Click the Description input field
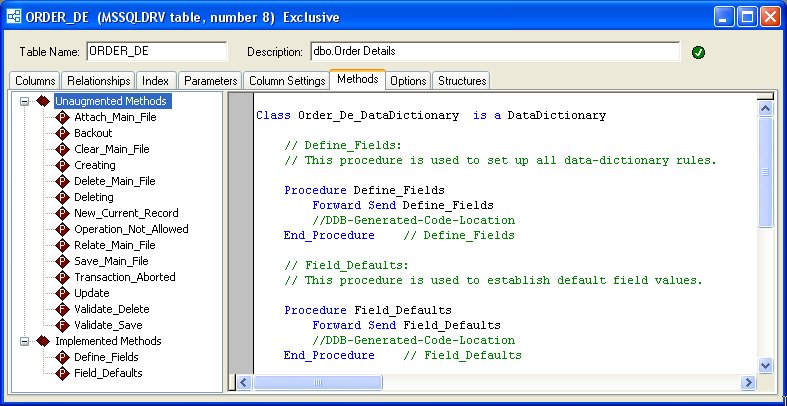Viewport: 787px width, 406px height. coord(495,51)
